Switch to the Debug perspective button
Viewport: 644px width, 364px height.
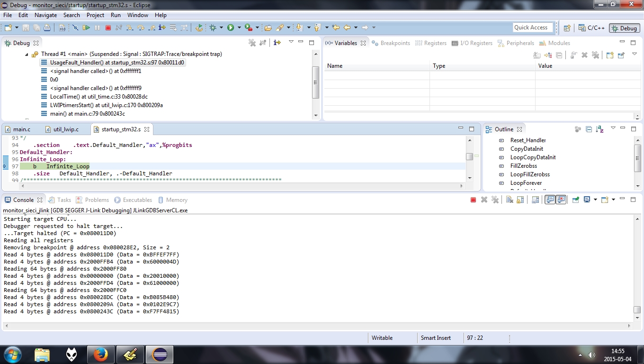624,27
